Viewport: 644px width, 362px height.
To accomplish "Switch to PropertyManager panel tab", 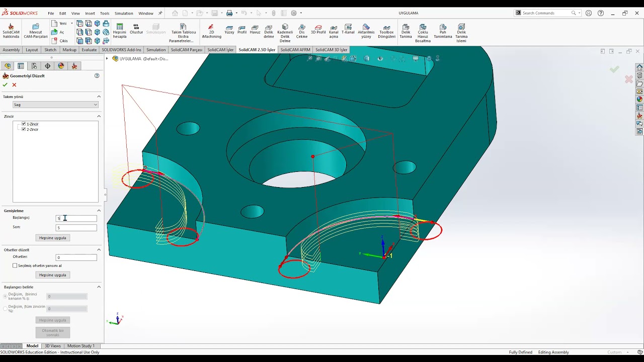I will (21, 66).
